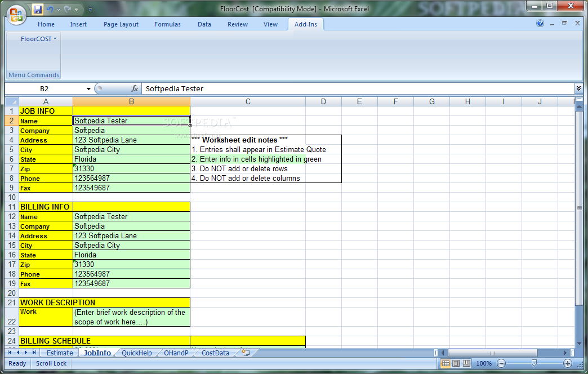Switch to Page Layout tab
The width and height of the screenshot is (588, 374).
coord(121,24)
